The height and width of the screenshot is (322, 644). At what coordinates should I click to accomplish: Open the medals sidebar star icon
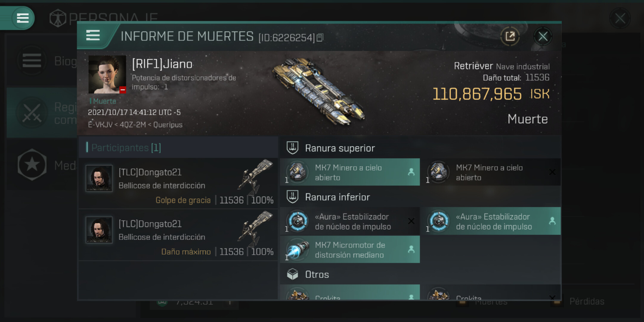coord(32,165)
